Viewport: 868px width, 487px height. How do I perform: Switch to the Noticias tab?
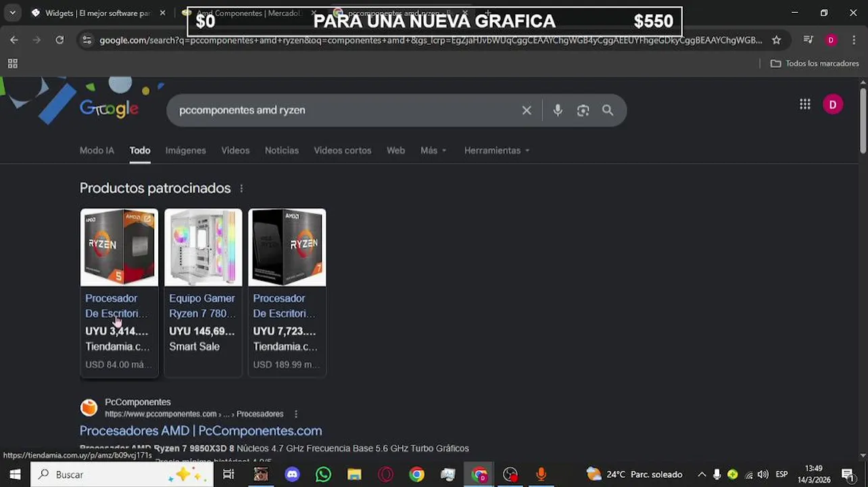point(282,150)
